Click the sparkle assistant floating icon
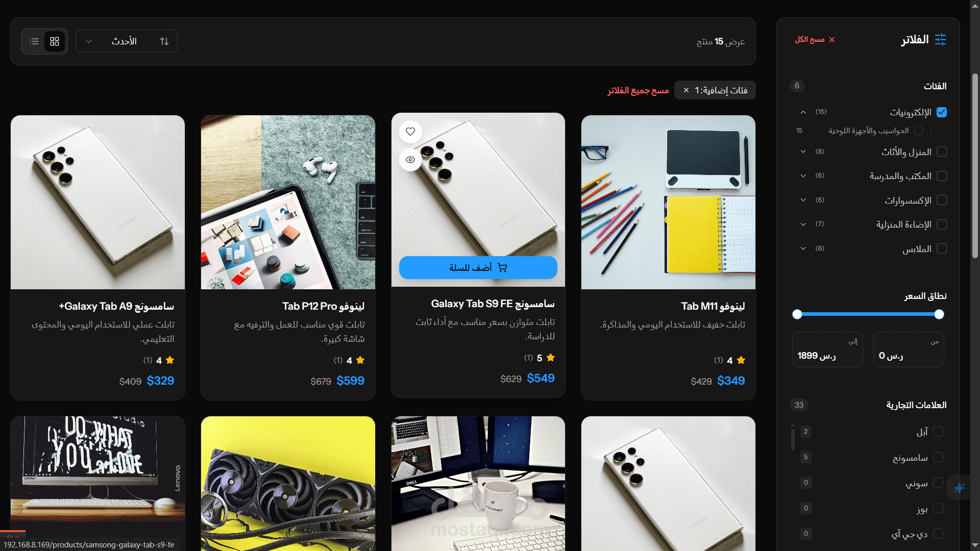This screenshot has height=551, width=980. [x=959, y=488]
